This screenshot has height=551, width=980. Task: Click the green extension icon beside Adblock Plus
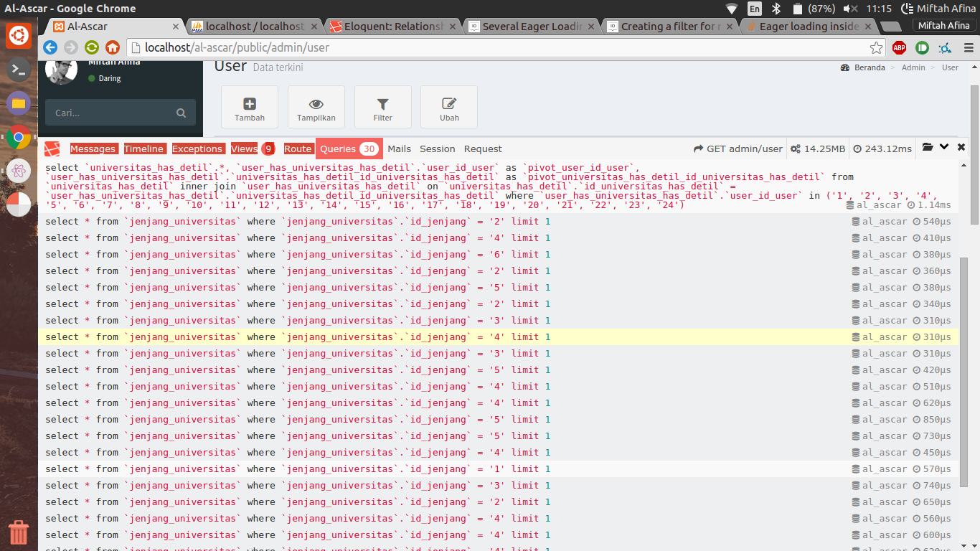point(922,48)
